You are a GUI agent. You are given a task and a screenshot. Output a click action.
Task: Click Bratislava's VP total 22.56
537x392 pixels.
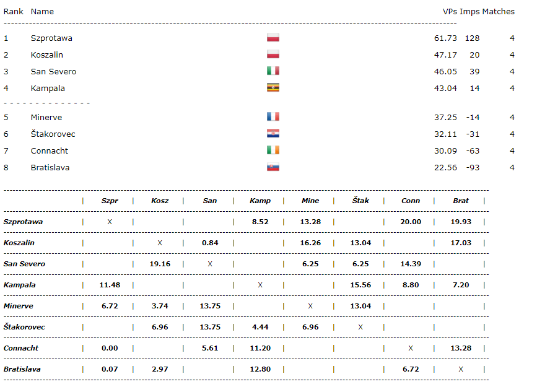pos(445,167)
